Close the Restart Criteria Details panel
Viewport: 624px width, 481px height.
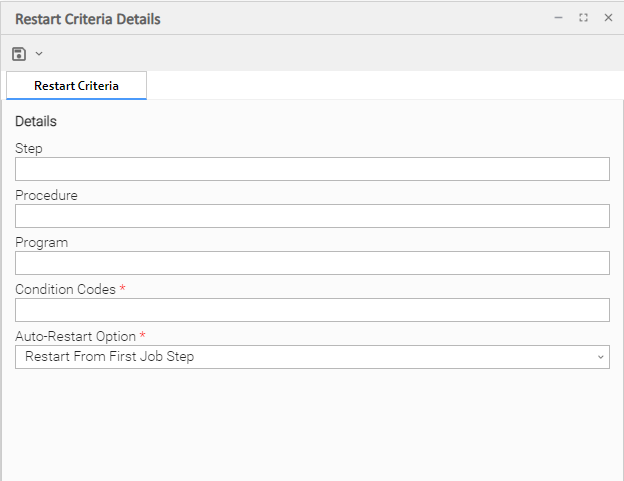click(x=608, y=18)
